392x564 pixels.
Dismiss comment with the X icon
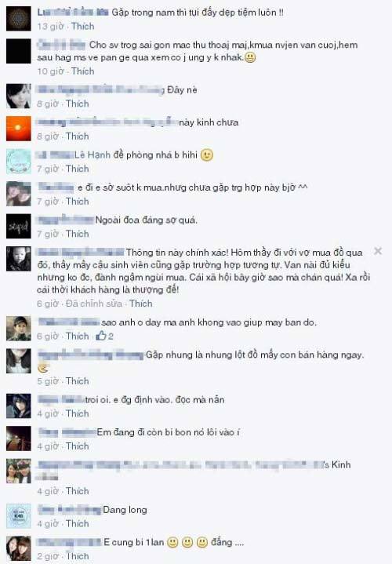pyautogui.click(x=378, y=251)
